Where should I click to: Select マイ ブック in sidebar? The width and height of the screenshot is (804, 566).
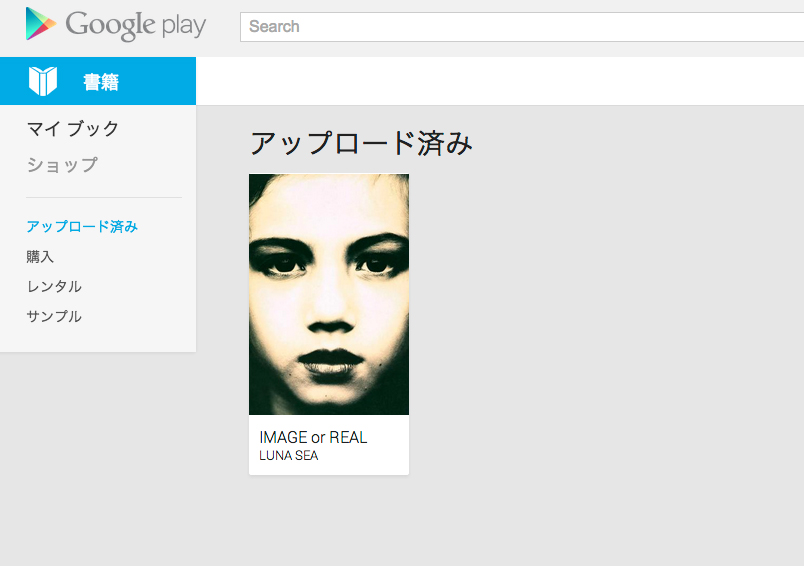click(x=73, y=128)
